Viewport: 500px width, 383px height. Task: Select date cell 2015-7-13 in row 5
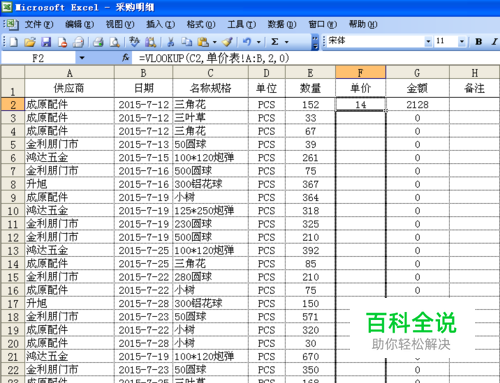143,144
